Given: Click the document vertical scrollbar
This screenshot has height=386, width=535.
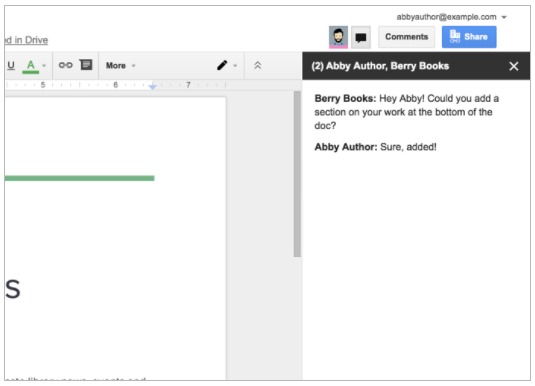Looking at the screenshot, I should 297,174.
